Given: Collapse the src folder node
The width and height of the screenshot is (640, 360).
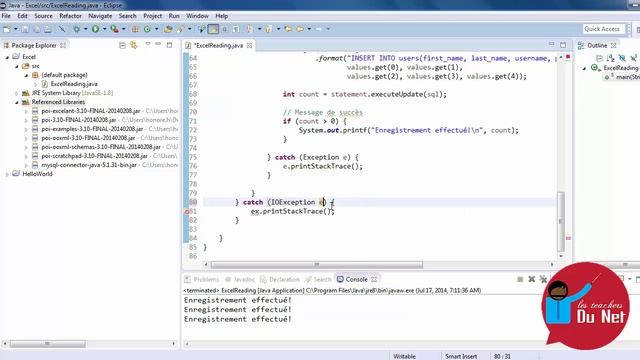Looking at the screenshot, I should (x=17, y=66).
